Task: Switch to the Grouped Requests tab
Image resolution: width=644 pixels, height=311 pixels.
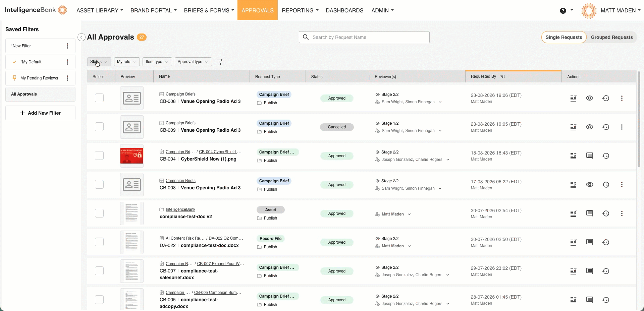Action: [612, 37]
